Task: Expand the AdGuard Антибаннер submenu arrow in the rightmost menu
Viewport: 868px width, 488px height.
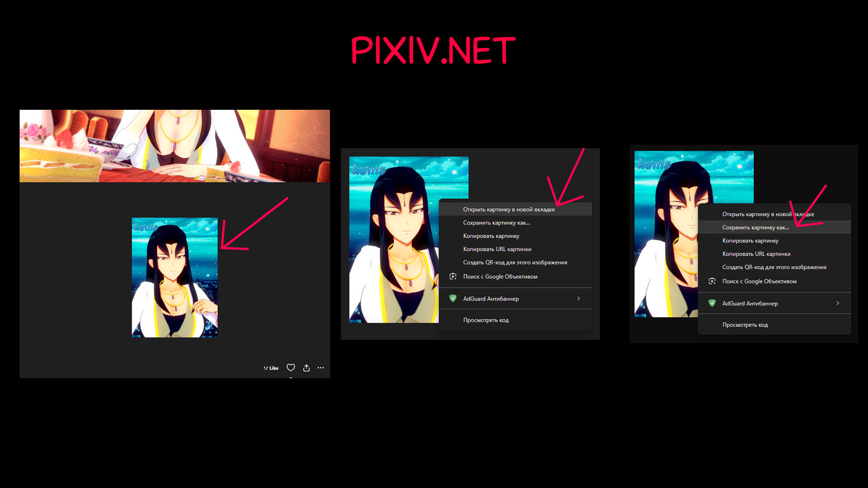Action: pyautogui.click(x=837, y=303)
